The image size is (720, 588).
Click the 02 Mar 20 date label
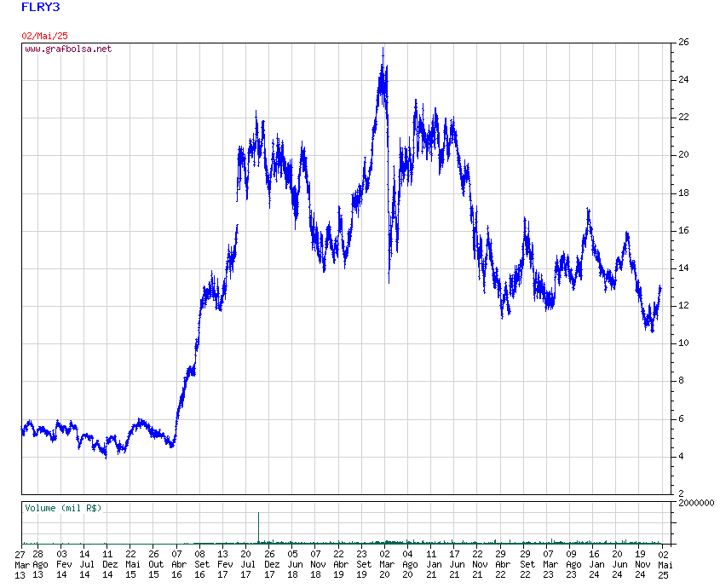coord(386,565)
